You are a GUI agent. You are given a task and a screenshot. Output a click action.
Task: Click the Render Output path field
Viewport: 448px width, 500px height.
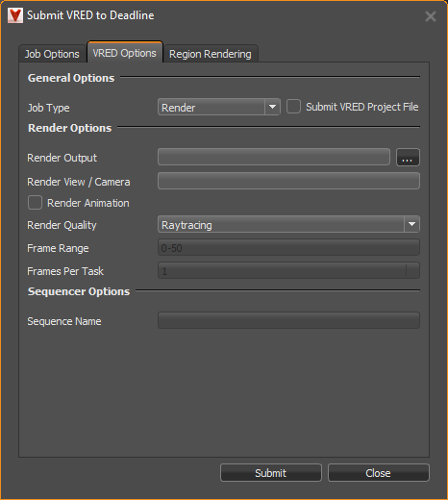[274, 157]
